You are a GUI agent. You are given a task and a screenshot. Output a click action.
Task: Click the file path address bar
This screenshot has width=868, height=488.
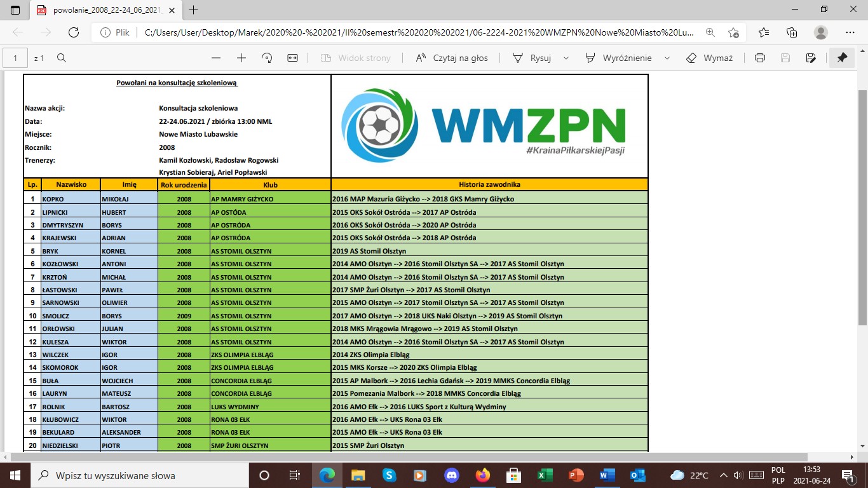pos(419,32)
